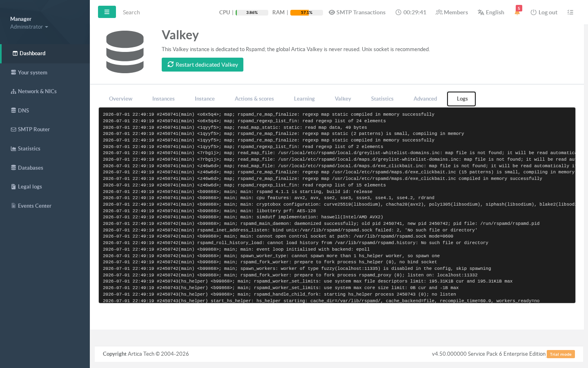Click log line "read regexp list of 24 elements"

click(244, 121)
